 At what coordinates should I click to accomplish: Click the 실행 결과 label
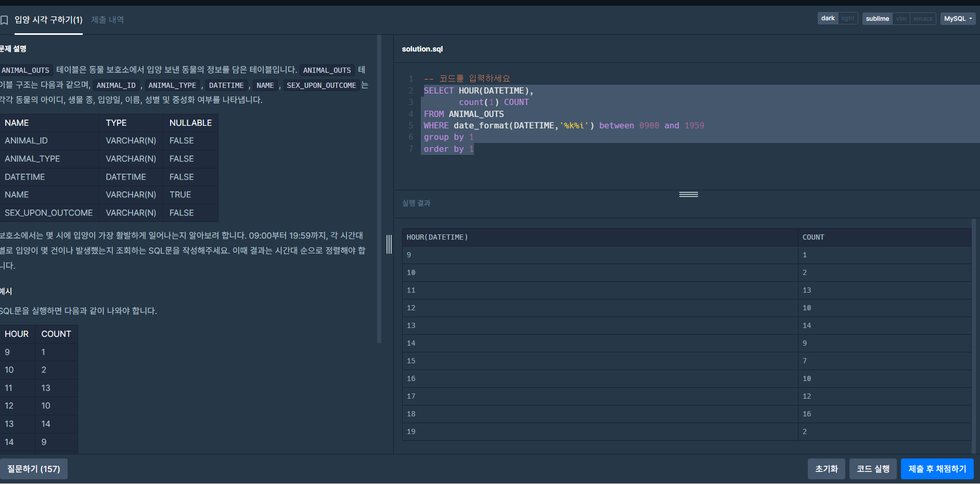pyautogui.click(x=416, y=203)
